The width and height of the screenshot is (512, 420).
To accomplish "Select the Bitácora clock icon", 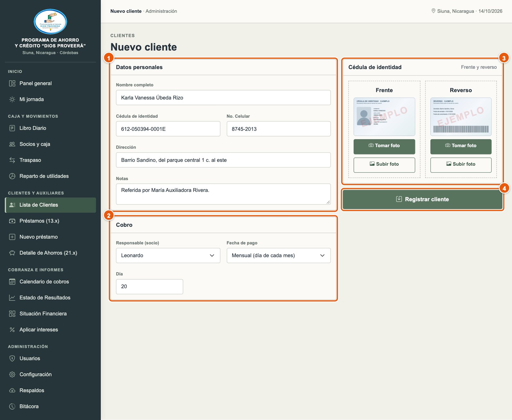I will (12, 407).
